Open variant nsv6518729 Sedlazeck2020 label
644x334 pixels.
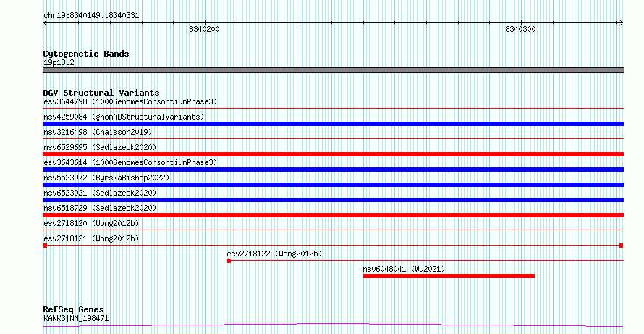click(100, 208)
